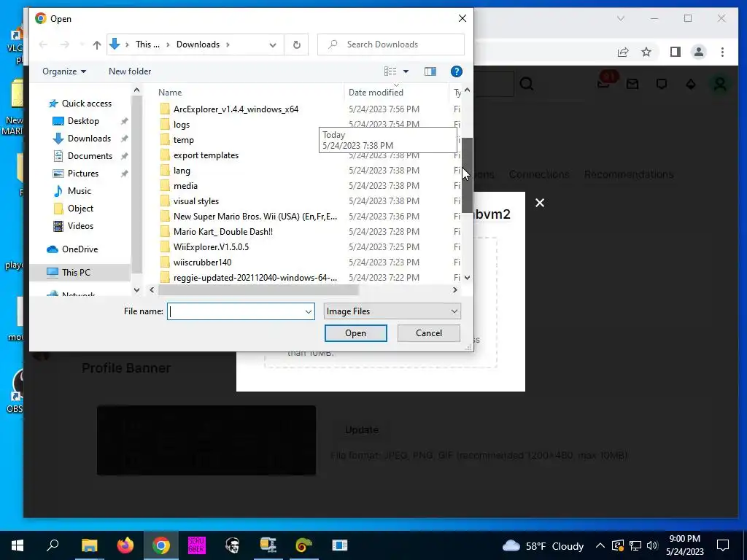Toggle the preview pane icon
Image resolution: width=747 pixels, height=560 pixels.
click(430, 71)
